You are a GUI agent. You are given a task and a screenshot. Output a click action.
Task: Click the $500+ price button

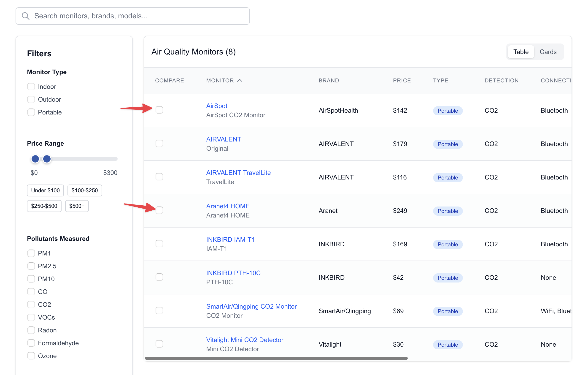[x=77, y=206]
